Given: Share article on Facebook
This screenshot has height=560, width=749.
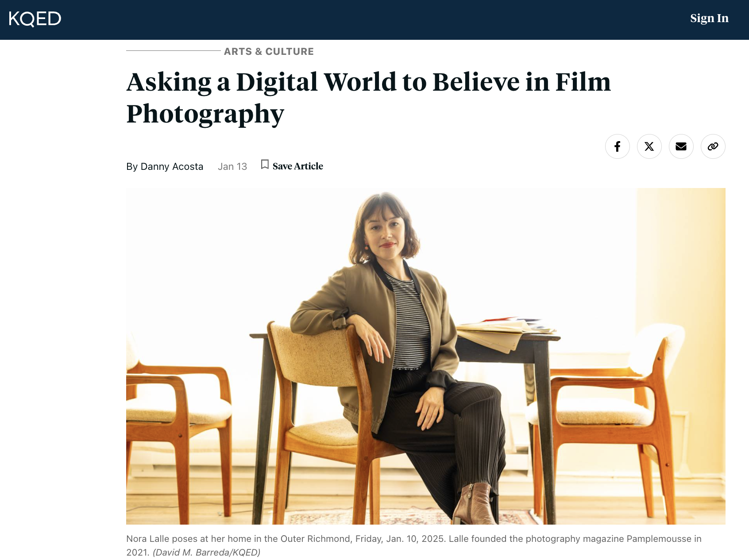Looking at the screenshot, I should (x=618, y=146).
